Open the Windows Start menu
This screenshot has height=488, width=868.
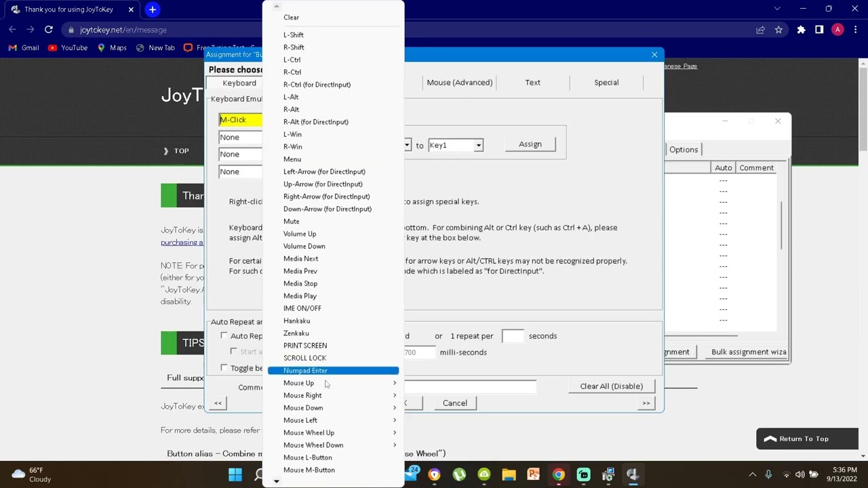[x=235, y=474]
